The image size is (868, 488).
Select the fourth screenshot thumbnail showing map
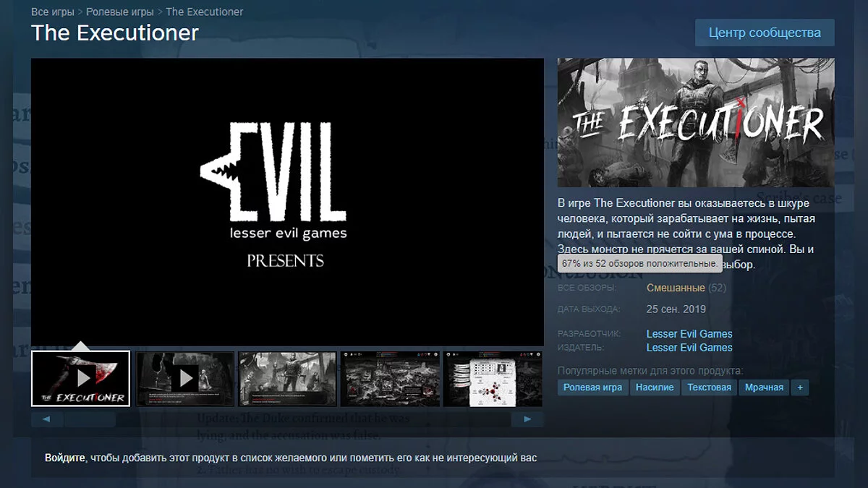tap(391, 378)
